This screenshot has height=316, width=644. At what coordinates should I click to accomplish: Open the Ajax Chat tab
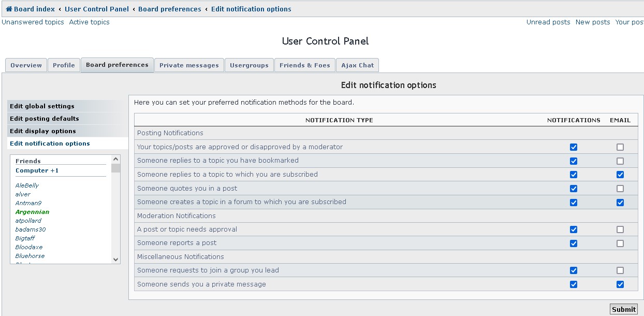[357, 65]
